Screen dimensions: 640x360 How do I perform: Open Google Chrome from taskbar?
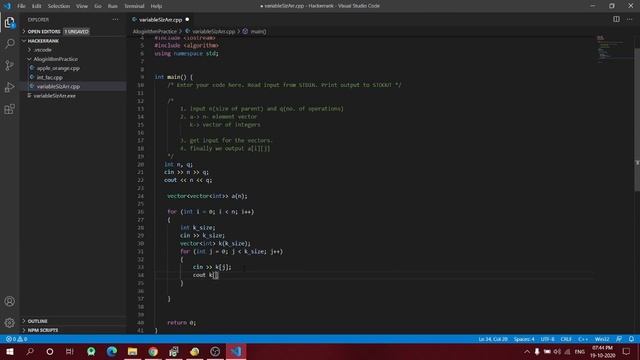point(153,351)
